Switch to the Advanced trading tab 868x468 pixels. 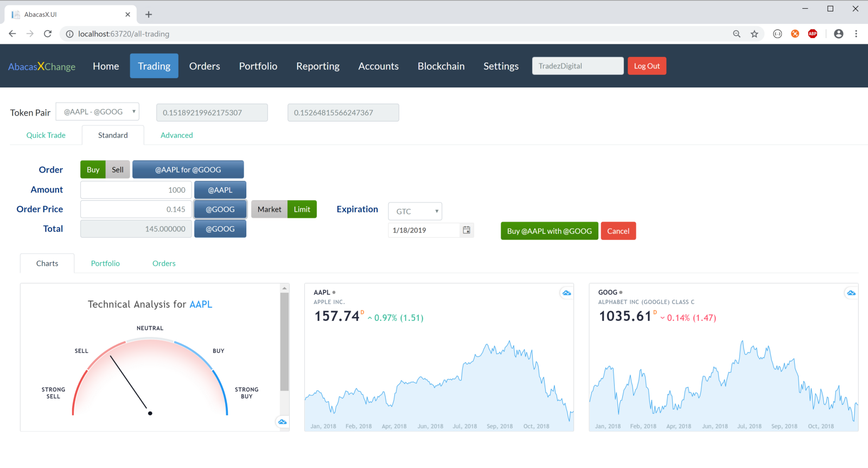pyautogui.click(x=176, y=135)
